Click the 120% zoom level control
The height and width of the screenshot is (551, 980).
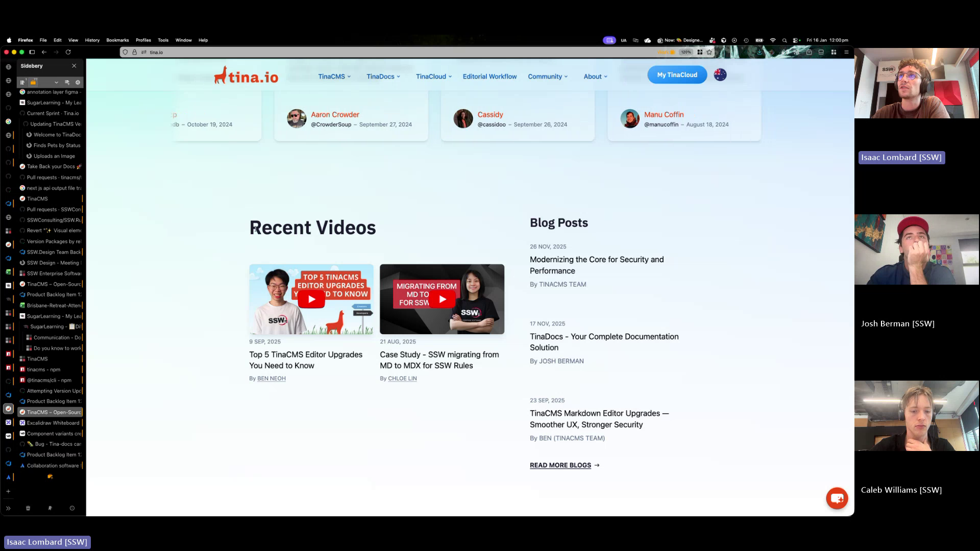pos(685,52)
